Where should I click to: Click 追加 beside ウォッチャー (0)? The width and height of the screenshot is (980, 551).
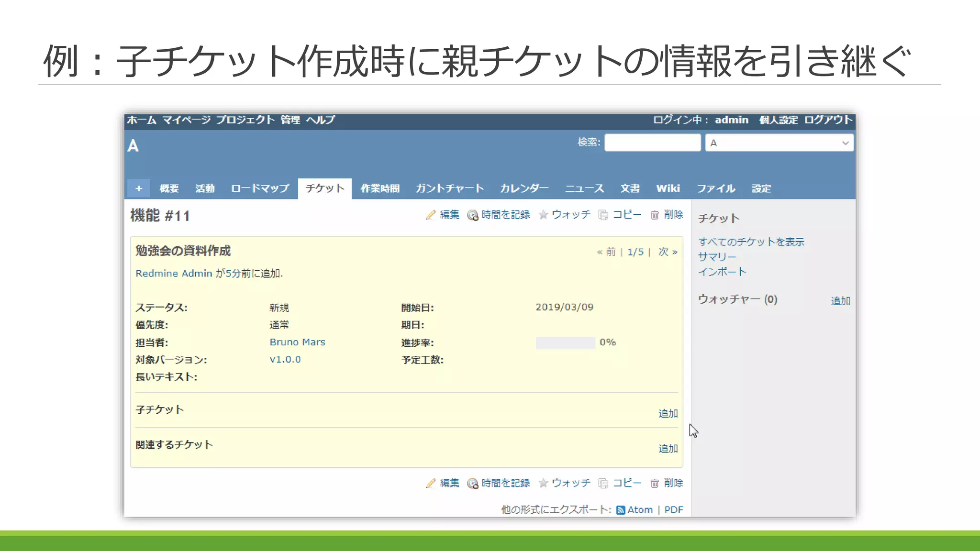840,301
